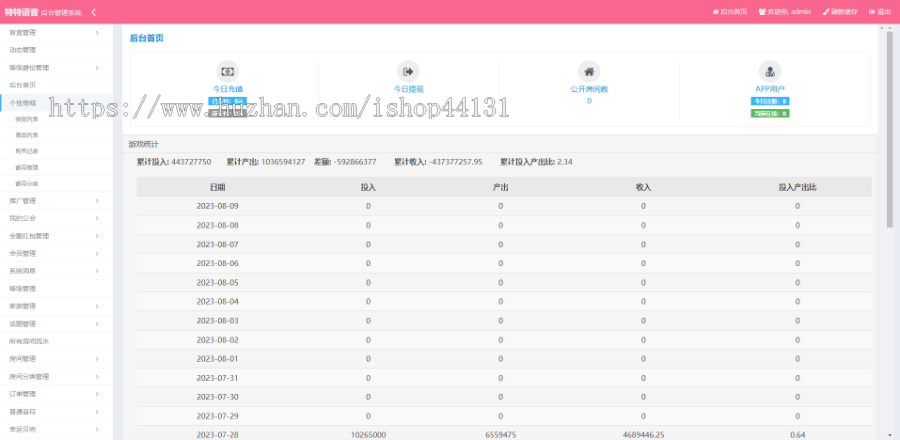Screen dimensions: 900x440
Task: Select the 2023-08-05 date cell
Action: click(218, 282)
